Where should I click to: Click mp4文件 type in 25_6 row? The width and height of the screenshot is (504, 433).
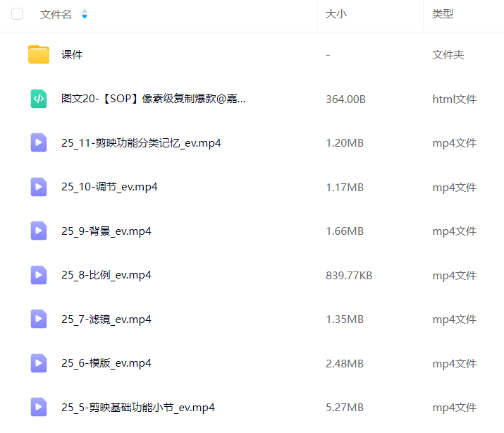[x=454, y=364]
